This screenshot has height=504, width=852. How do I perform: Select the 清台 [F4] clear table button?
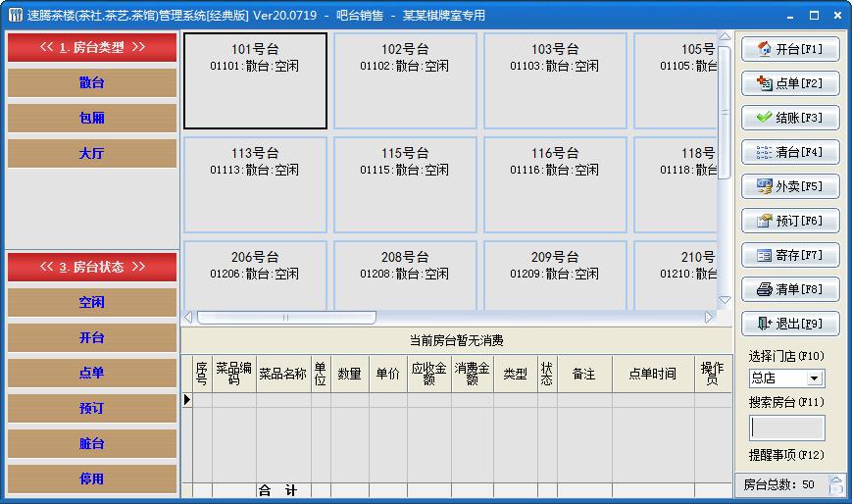coord(789,152)
